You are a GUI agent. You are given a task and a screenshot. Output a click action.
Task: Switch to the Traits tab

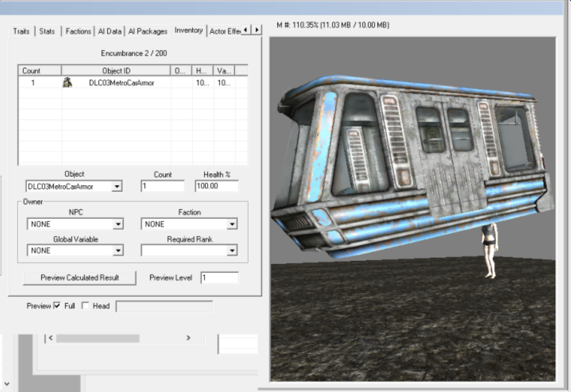(x=21, y=31)
